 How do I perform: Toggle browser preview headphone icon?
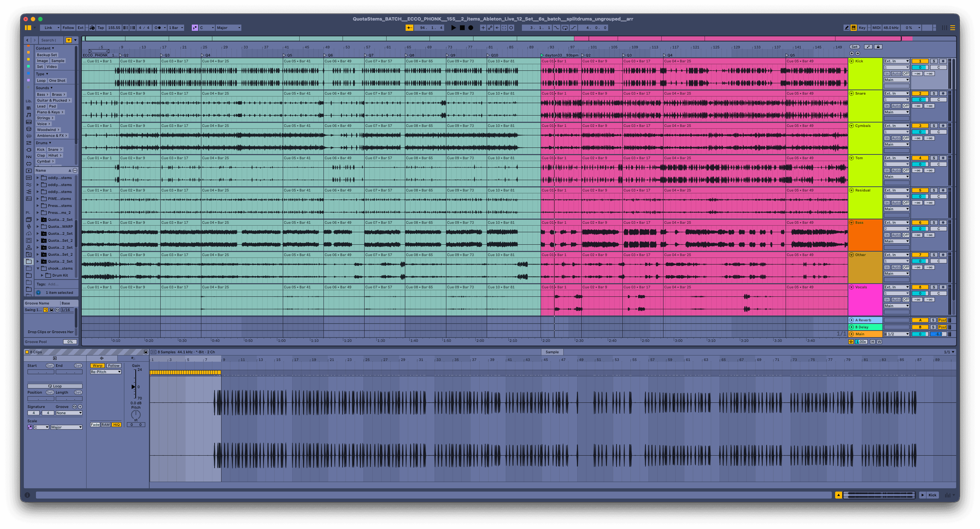point(39,293)
